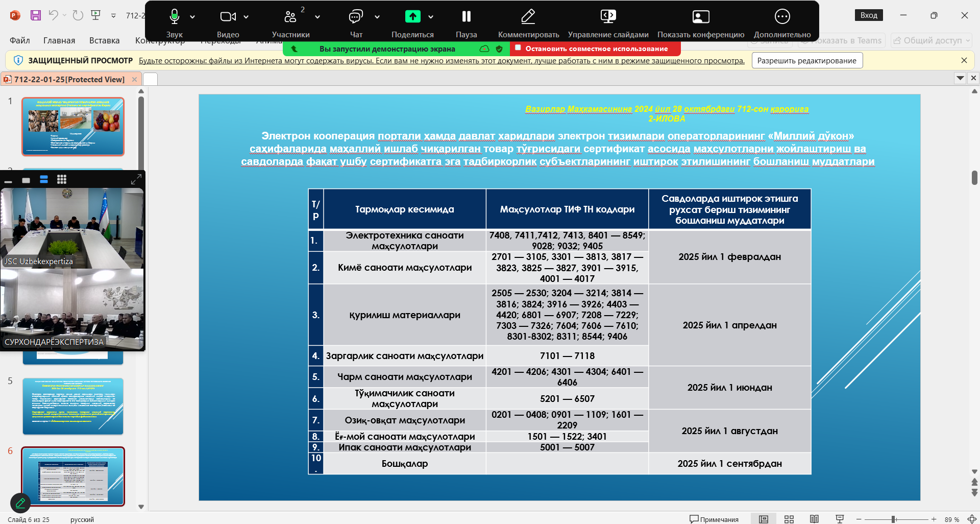Select slide 5 thumbnail
This screenshot has height=524, width=980.
[x=73, y=406]
